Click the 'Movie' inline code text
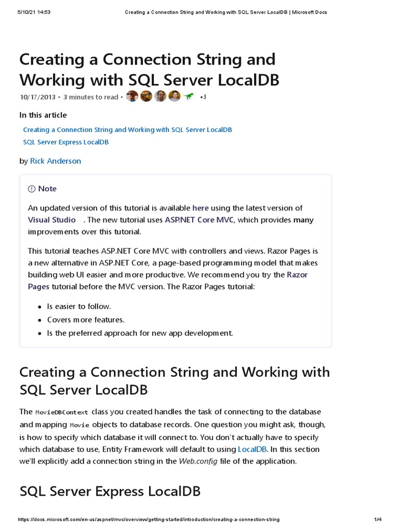This screenshot has height=532, width=399. (x=79, y=425)
